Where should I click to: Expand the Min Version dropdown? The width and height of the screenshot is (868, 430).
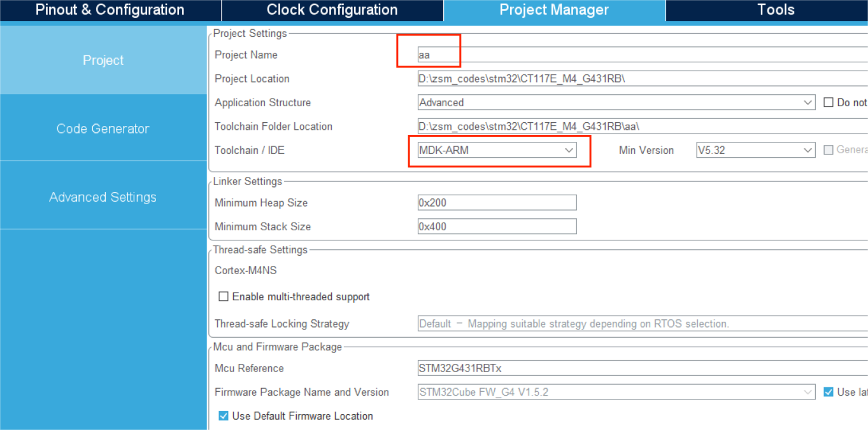pyautogui.click(x=755, y=150)
